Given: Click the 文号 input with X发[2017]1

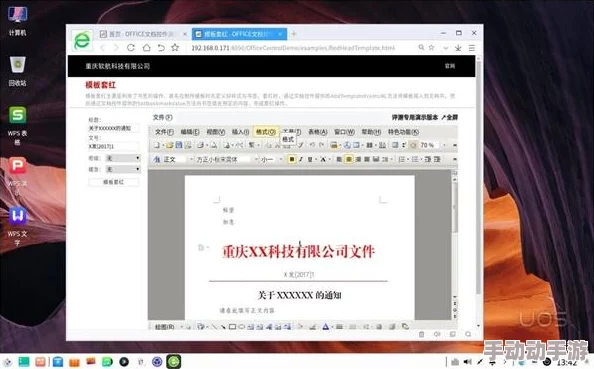Looking at the screenshot, I should [x=114, y=146].
